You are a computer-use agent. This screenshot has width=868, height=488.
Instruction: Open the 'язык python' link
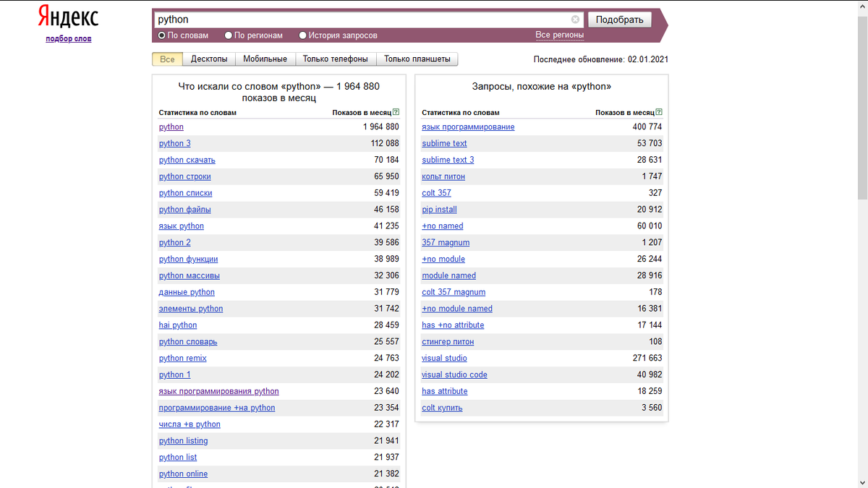(182, 227)
